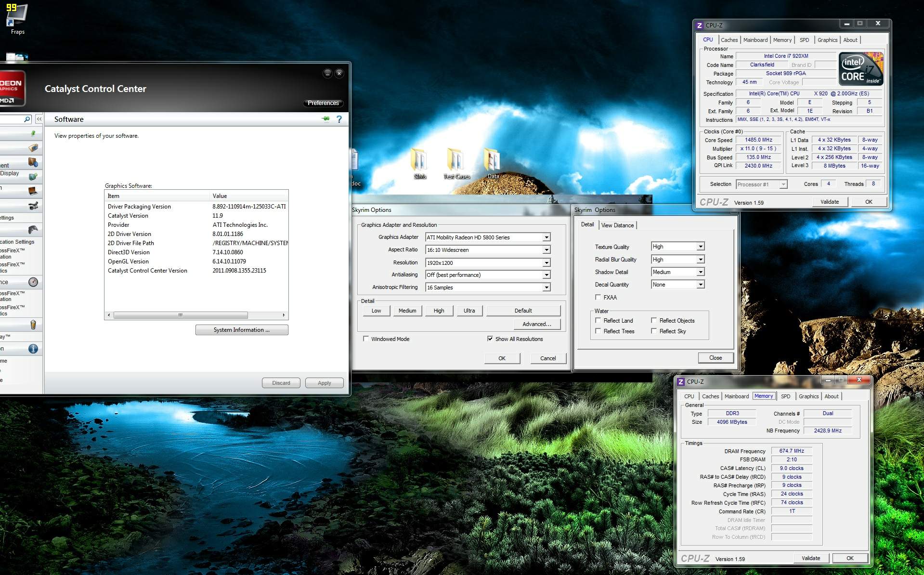Collapse the Catalyst sidebar with double-chevron button

[x=39, y=119]
